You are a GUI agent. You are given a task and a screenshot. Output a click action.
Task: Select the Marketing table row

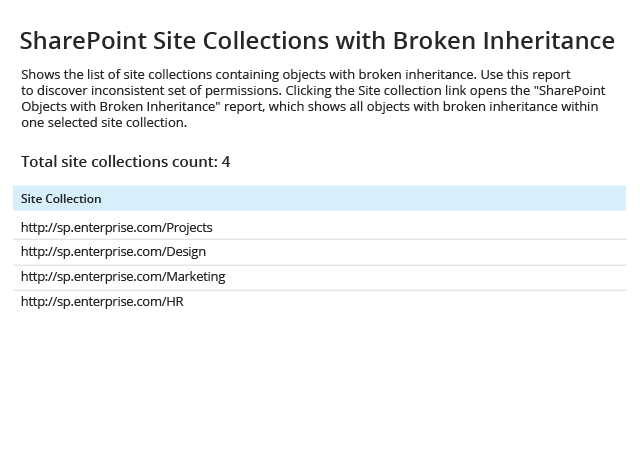[320, 278]
